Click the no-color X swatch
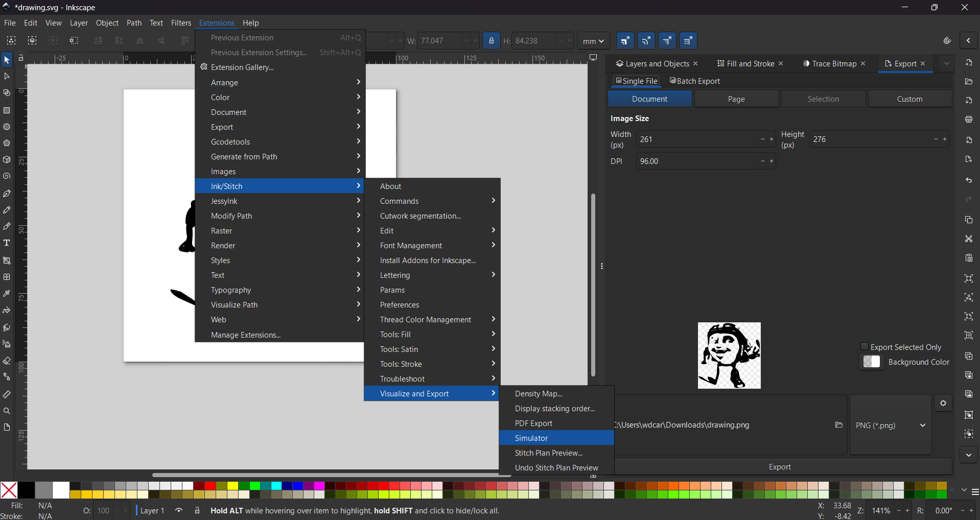The height and width of the screenshot is (520, 980). pos(9,490)
